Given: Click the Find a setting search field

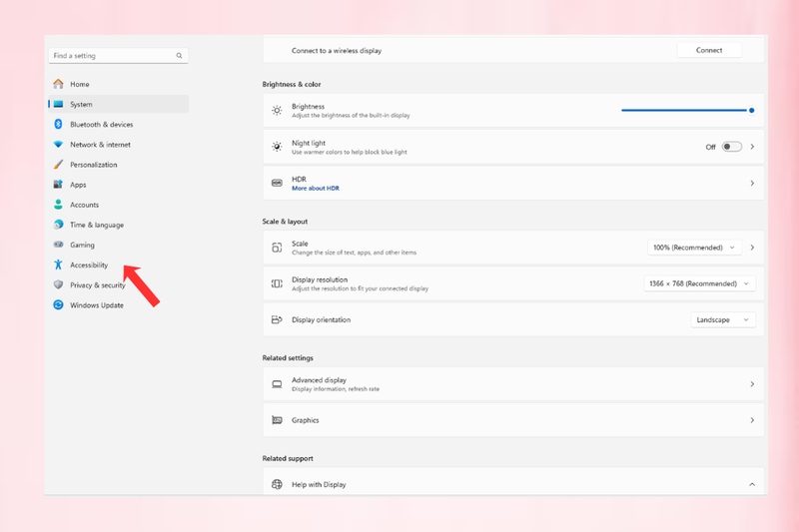Looking at the screenshot, I should click(x=118, y=56).
